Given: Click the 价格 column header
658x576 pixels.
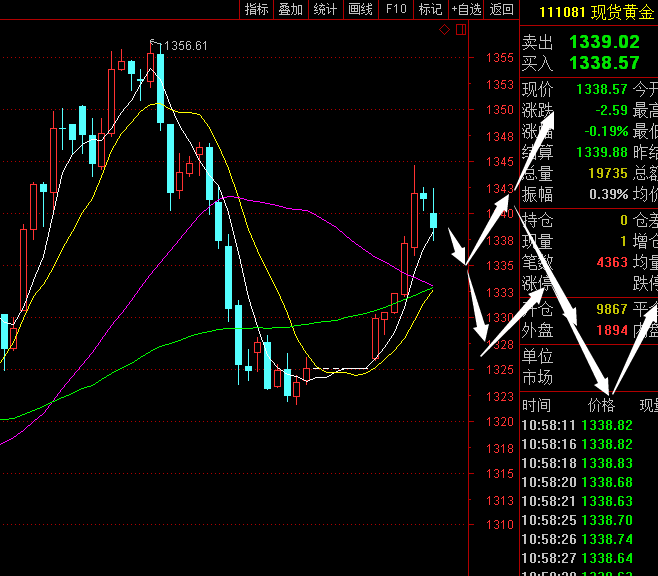Looking at the screenshot, I should 601,405.
